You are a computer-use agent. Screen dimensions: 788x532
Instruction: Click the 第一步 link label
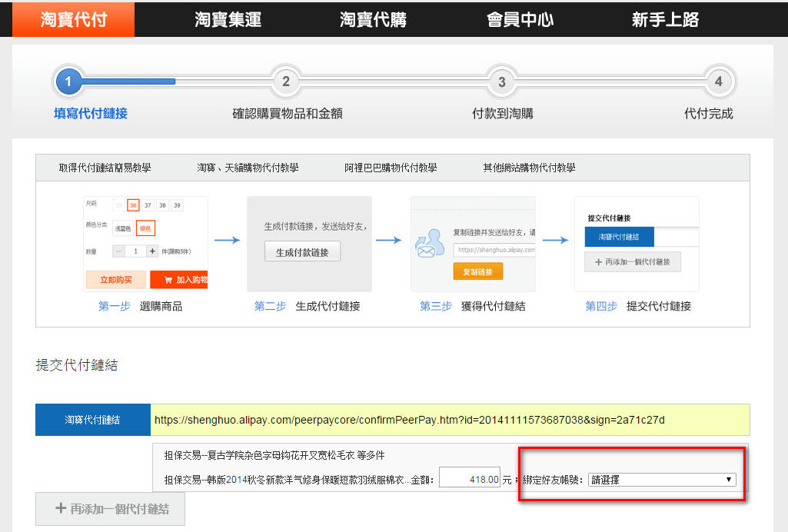click(x=114, y=306)
